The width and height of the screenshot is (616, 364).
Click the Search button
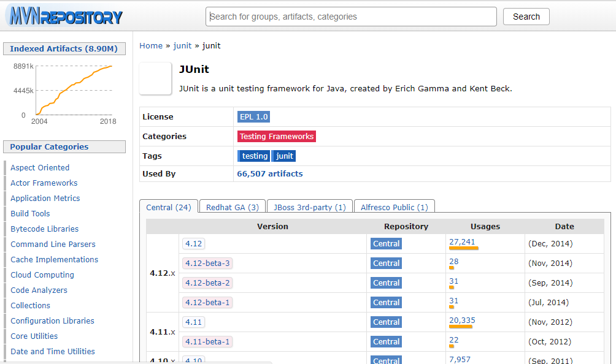[526, 17]
